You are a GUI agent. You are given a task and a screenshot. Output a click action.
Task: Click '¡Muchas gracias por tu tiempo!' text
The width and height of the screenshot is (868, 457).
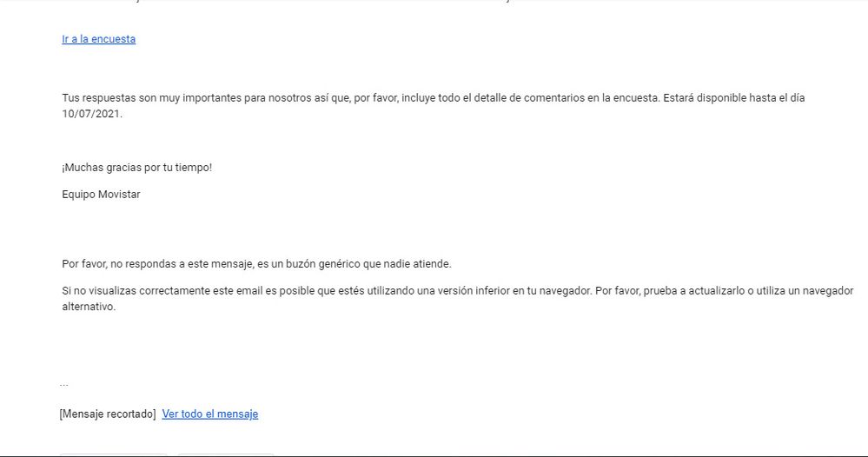136,168
